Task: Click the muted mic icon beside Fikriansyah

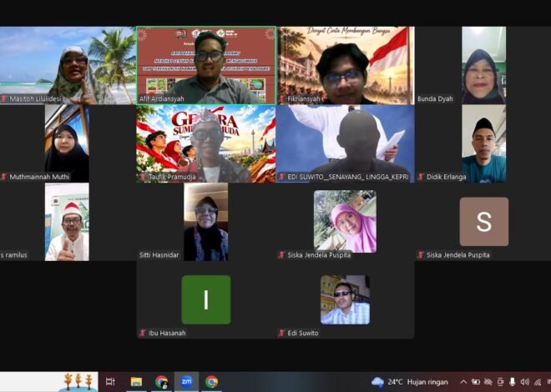Action: point(281,99)
